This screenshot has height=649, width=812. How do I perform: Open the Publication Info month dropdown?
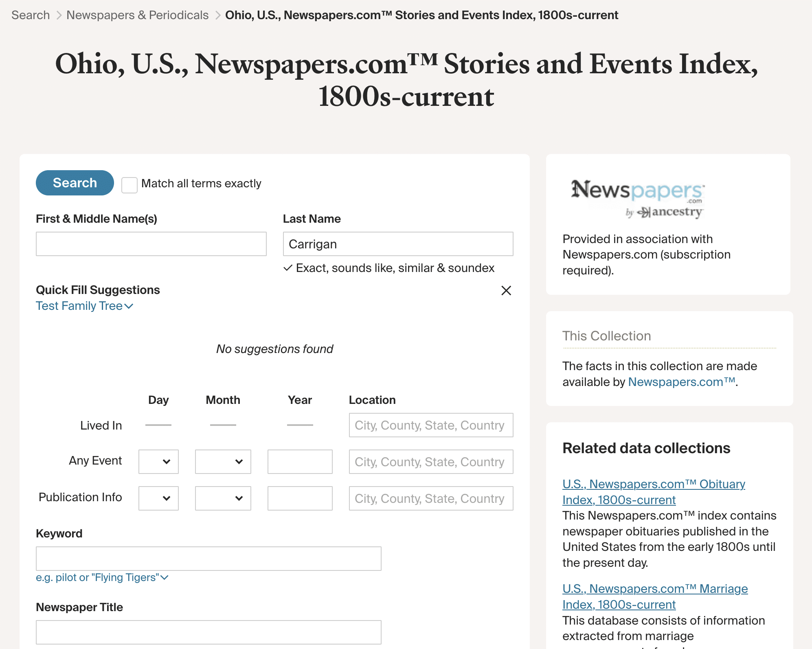click(223, 498)
